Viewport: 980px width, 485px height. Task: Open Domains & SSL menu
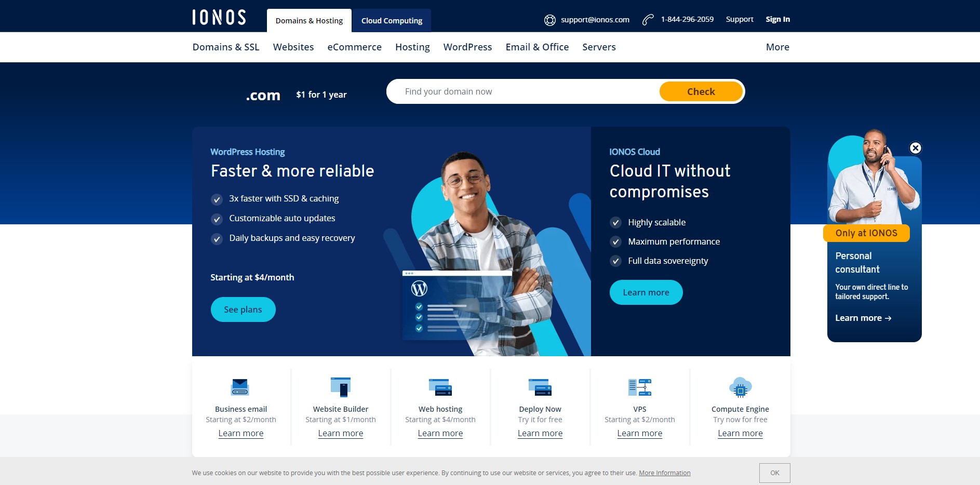point(226,47)
